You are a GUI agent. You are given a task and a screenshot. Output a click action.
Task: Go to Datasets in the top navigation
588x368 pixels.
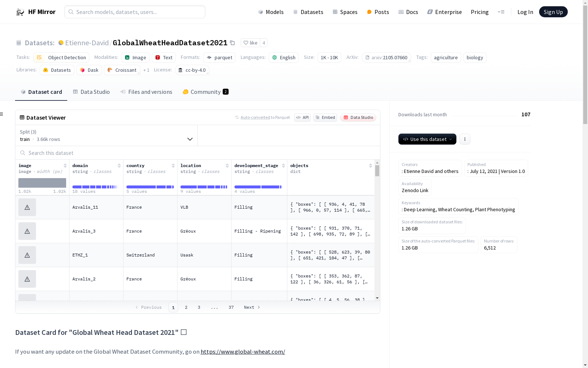click(x=308, y=12)
